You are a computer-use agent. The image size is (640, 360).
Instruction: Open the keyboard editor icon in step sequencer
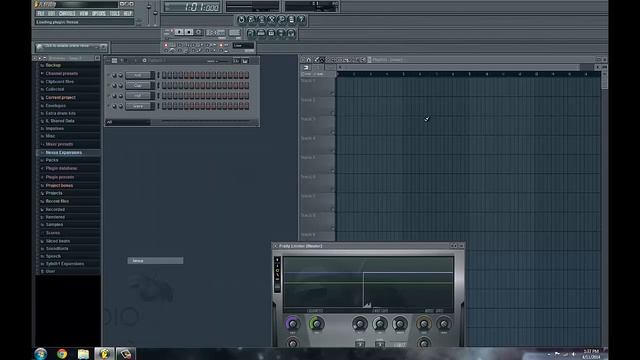(x=245, y=61)
